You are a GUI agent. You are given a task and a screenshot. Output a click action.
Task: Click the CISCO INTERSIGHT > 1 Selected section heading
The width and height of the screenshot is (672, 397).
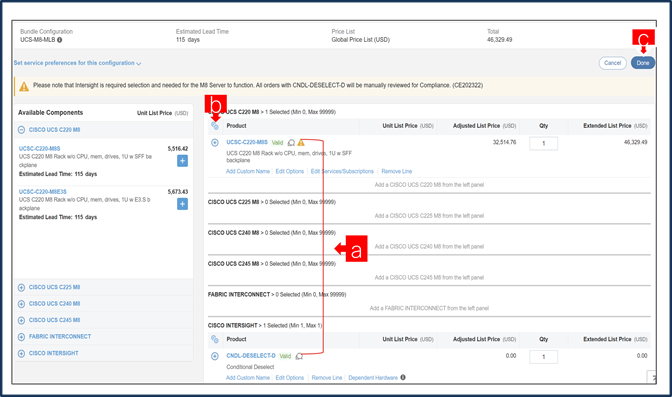pyautogui.click(x=265, y=325)
